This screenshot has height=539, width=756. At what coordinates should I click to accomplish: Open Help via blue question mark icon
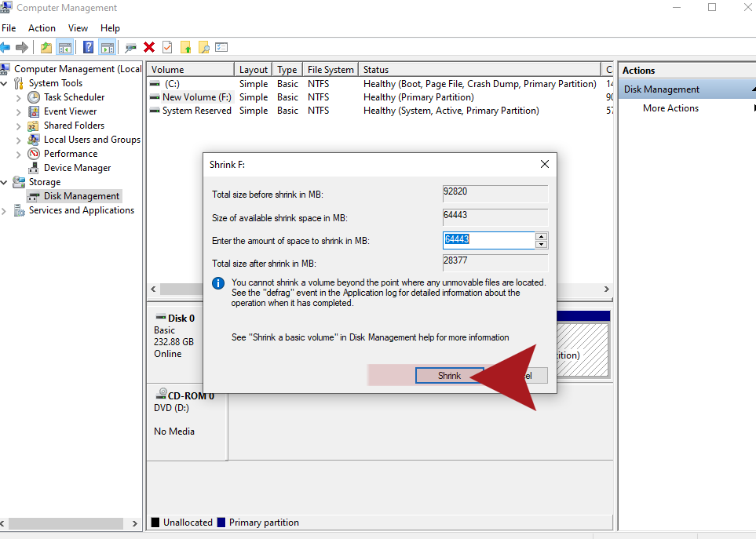coord(88,47)
